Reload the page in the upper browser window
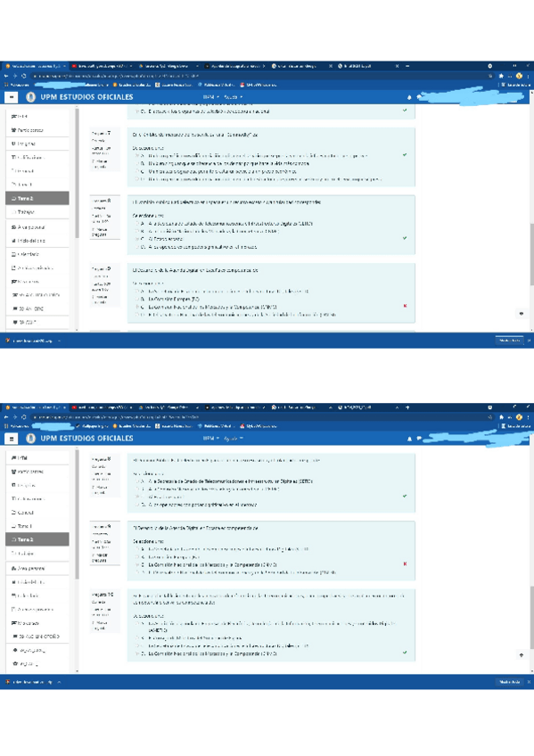Viewport: 534px width, 756px height. (23, 76)
